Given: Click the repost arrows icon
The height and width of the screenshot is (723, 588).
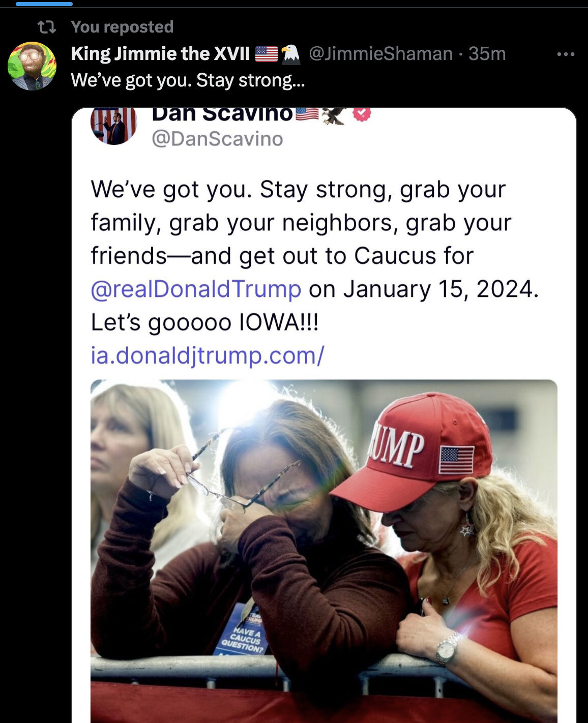Looking at the screenshot, I should (47, 26).
